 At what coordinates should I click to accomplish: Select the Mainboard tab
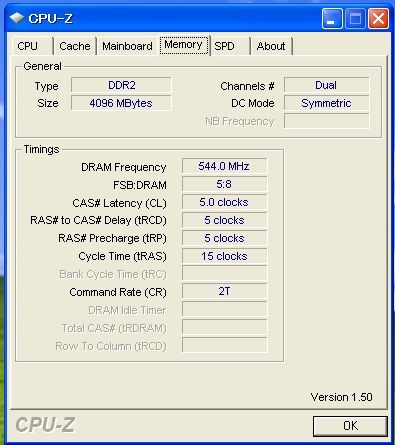coord(127,46)
